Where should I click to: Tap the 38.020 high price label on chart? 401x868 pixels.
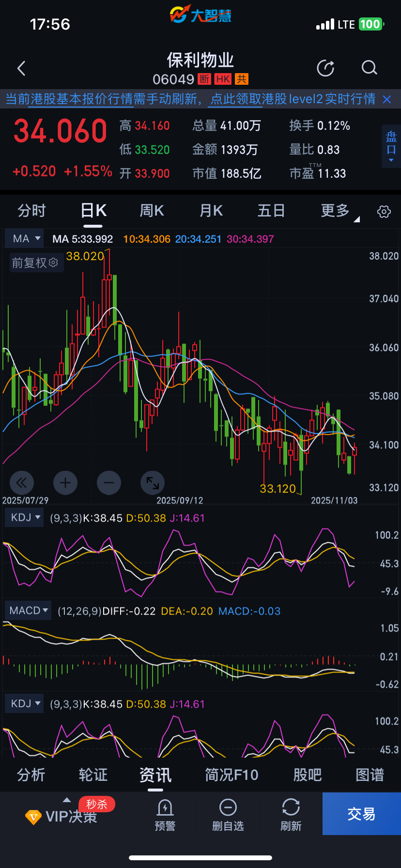coord(85,256)
